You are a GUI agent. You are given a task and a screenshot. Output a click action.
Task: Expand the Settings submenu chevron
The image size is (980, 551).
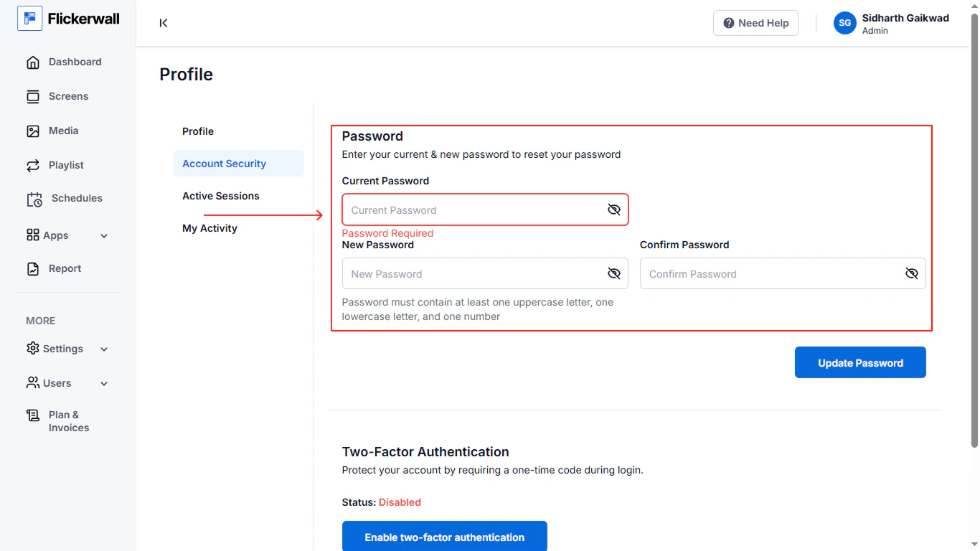(104, 349)
